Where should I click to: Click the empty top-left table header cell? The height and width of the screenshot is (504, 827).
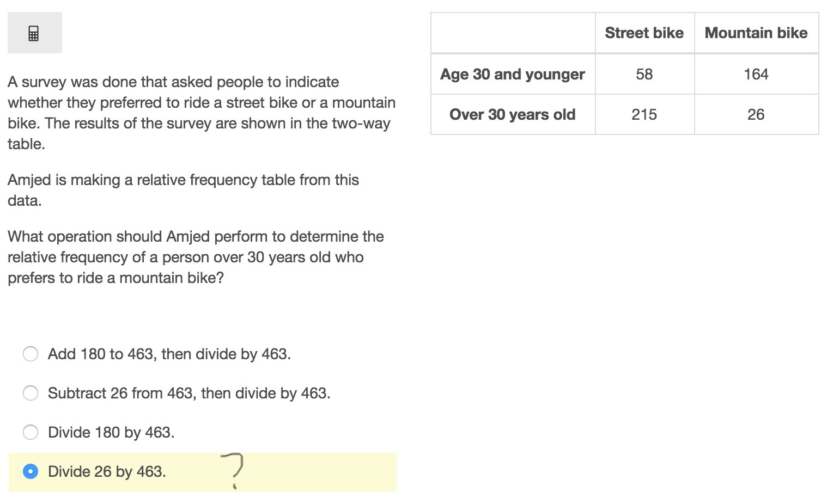(513, 33)
